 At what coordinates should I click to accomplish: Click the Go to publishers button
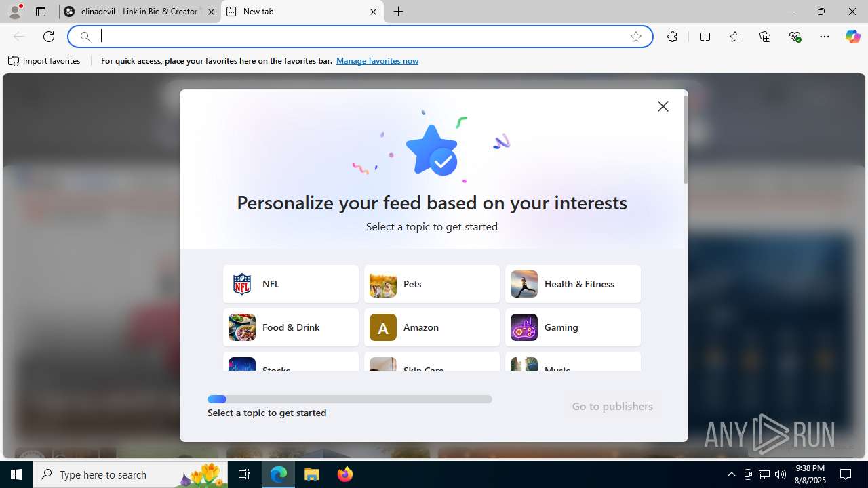(612, 407)
